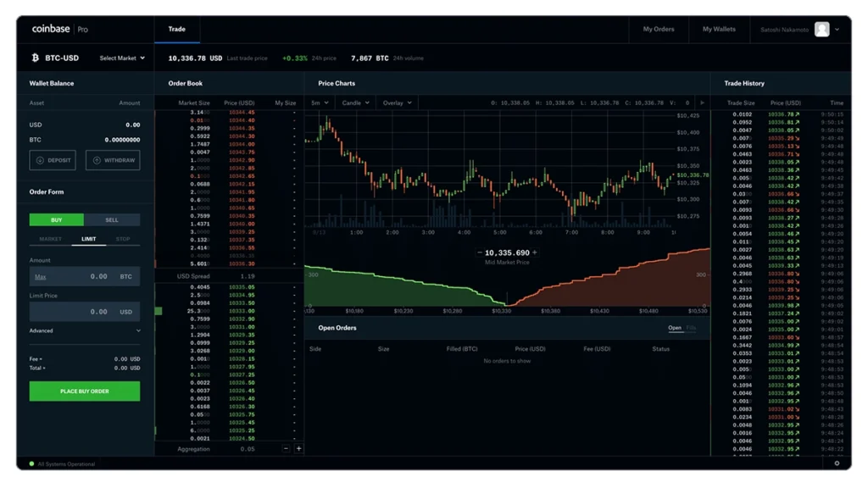
Task: Open the Candle chart type dropdown
Action: [355, 103]
